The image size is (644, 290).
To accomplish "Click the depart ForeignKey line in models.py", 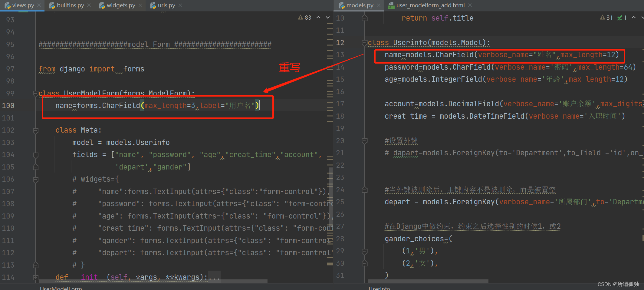I will pyautogui.click(x=514, y=202).
